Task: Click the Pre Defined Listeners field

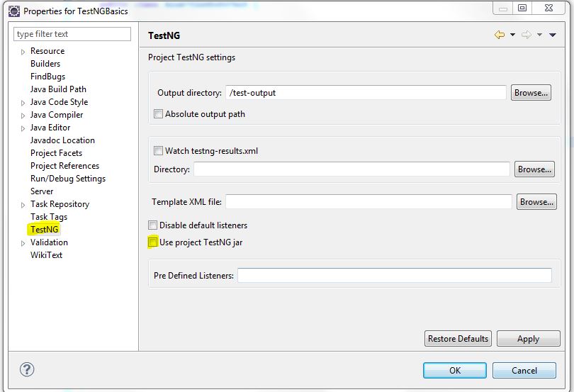Action: (395, 276)
